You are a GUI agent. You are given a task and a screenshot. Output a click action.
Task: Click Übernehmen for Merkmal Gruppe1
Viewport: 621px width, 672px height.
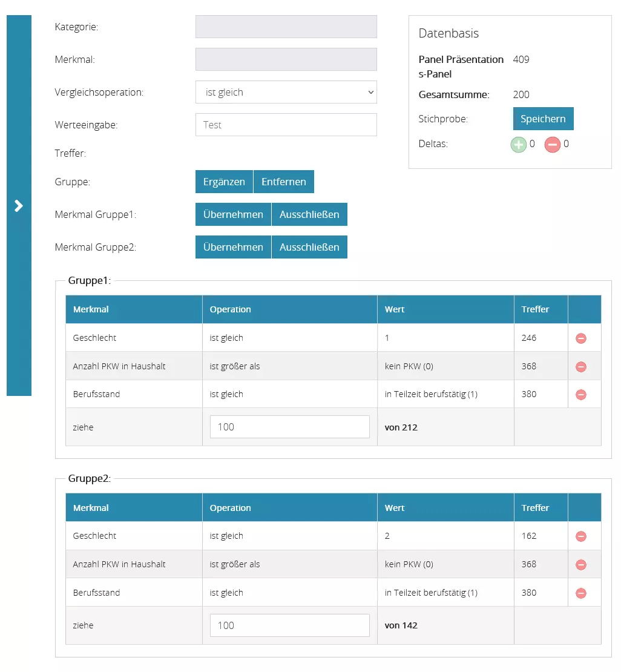(x=233, y=214)
